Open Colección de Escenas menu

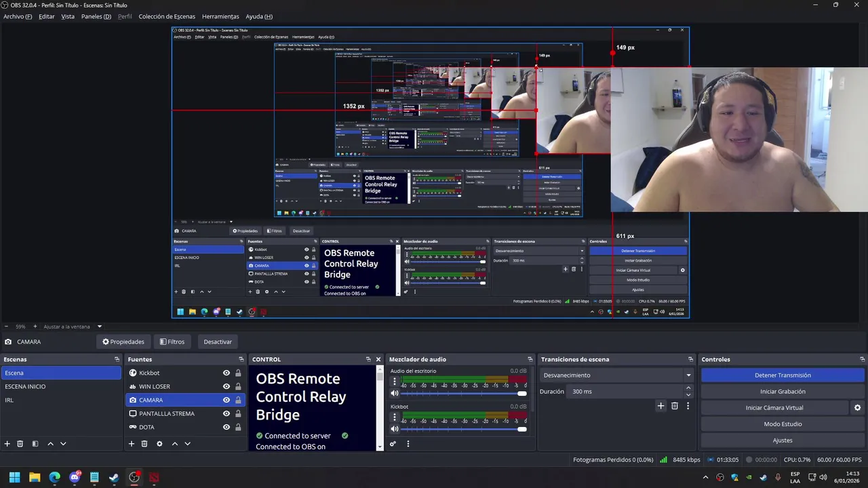click(167, 16)
